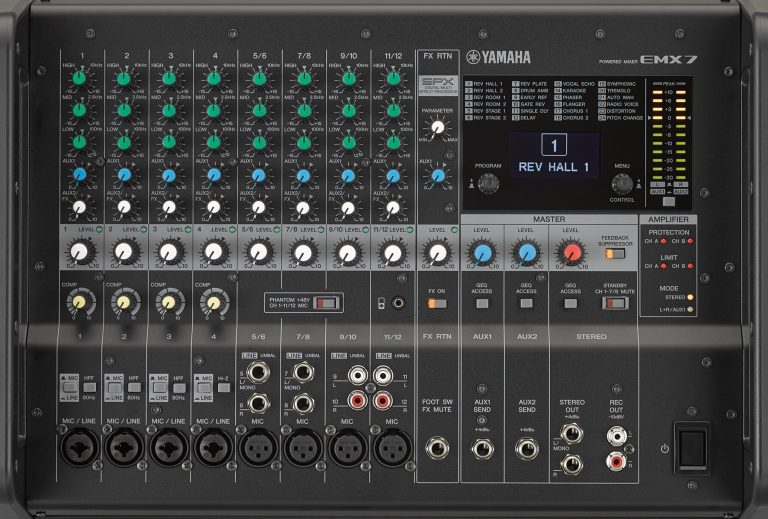Select channel 12 red RCA input
This screenshot has width=768, height=519.
coord(383,401)
